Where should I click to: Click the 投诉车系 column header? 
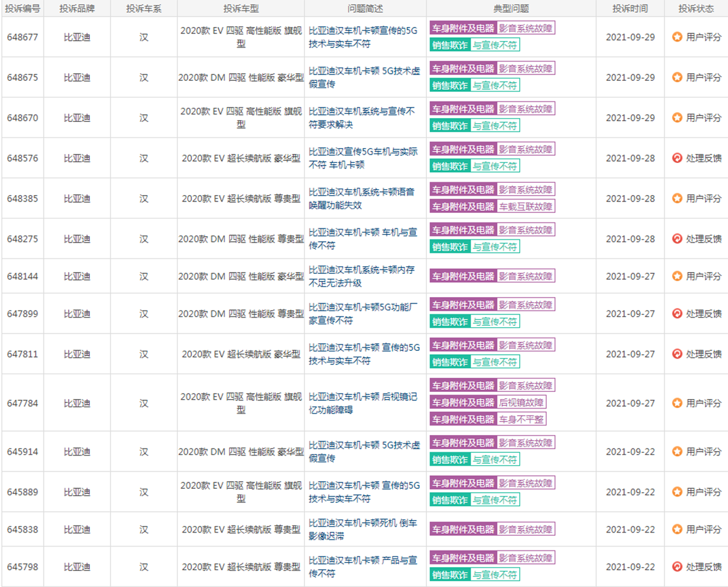click(x=144, y=8)
